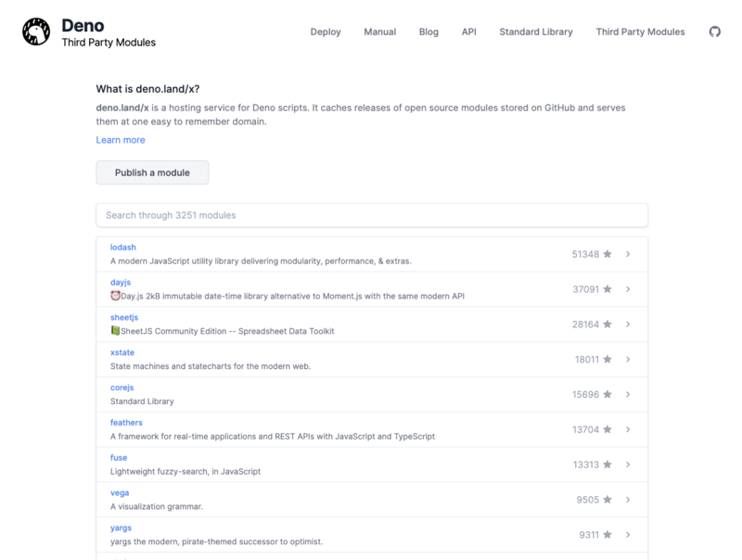Viewport: 742px width, 560px height.
Task: Open the sheetjs module link
Action: click(124, 317)
